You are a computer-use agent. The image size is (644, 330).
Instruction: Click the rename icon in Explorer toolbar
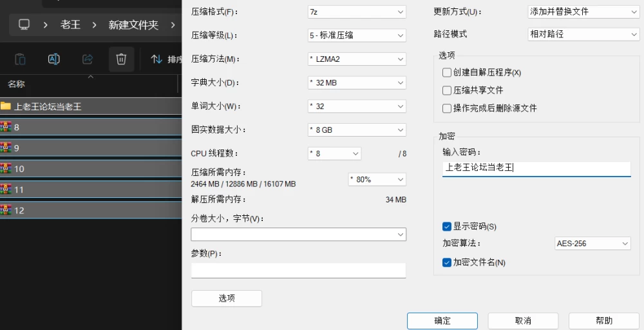point(54,59)
